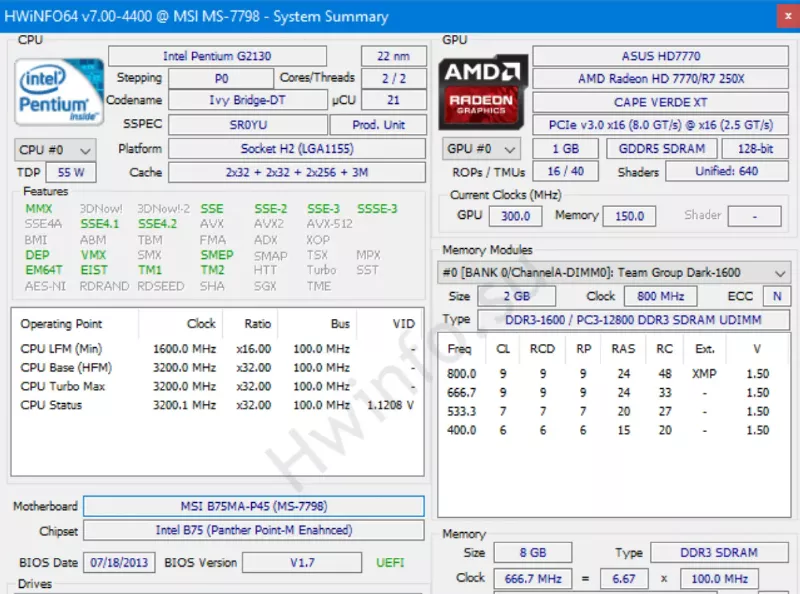
Task: Open the CPU #0 dropdown
Action: click(x=55, y=150)
